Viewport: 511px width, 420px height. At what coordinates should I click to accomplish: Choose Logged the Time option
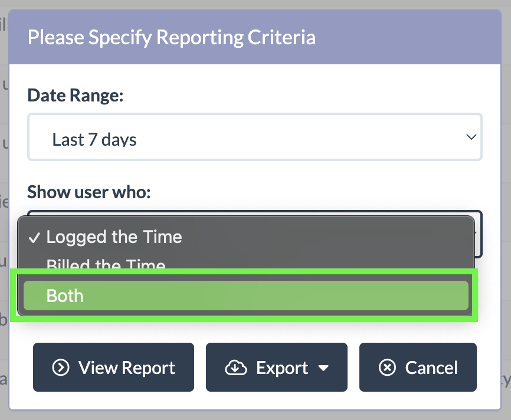[x=114, y=237]
